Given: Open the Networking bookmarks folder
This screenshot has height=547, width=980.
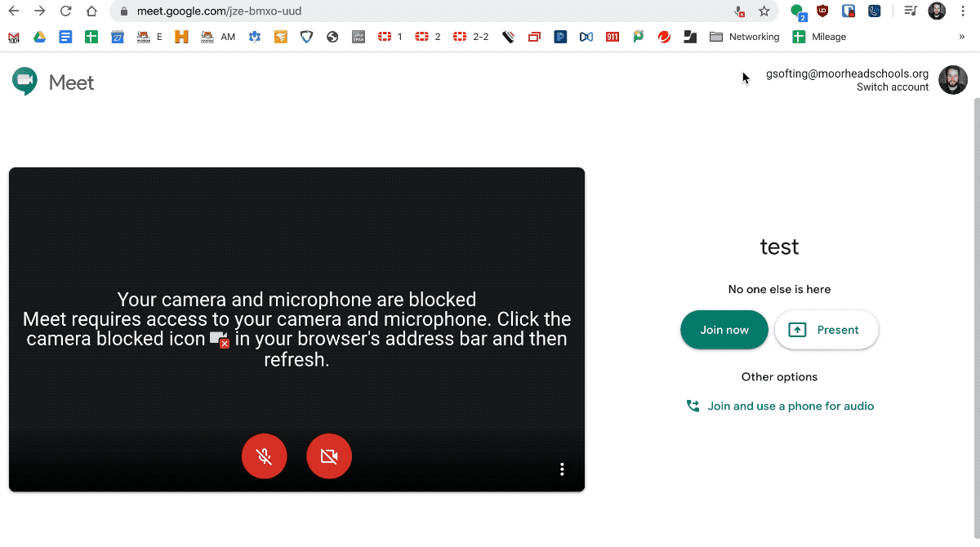Looking at the screenshot, I should tap(744, 37).
